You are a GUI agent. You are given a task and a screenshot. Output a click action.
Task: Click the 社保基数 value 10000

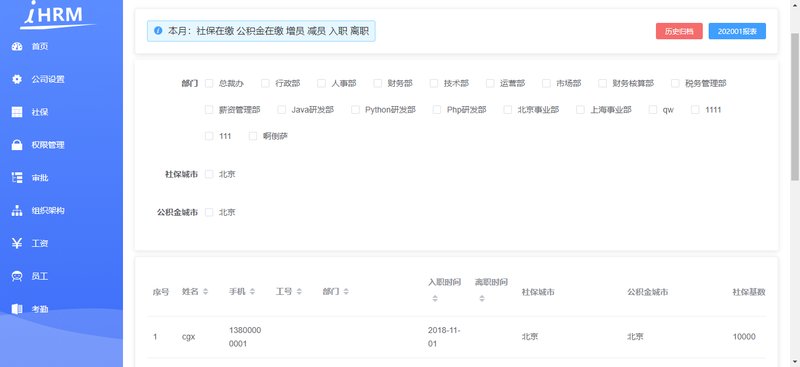click(x=744, y=337)
